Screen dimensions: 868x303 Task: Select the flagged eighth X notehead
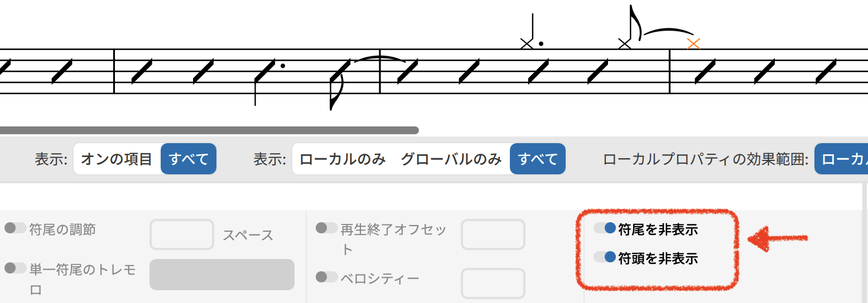tap(625, 43)
